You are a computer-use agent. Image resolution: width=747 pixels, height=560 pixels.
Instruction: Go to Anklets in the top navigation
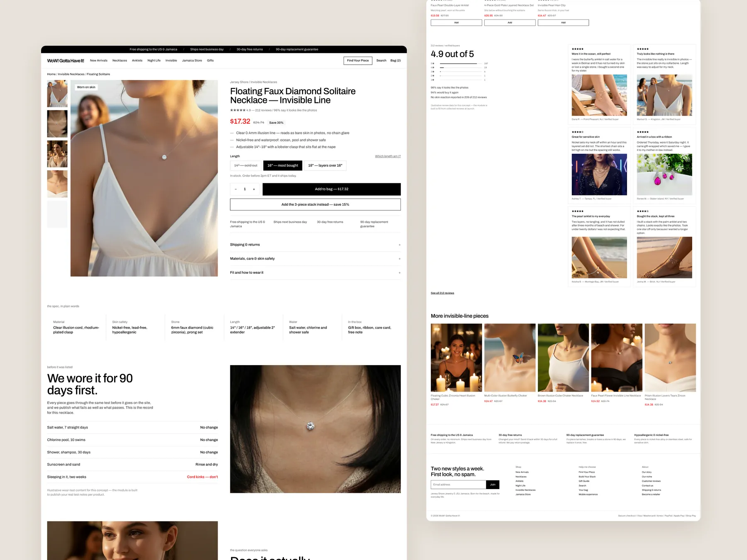coord(137,61)
